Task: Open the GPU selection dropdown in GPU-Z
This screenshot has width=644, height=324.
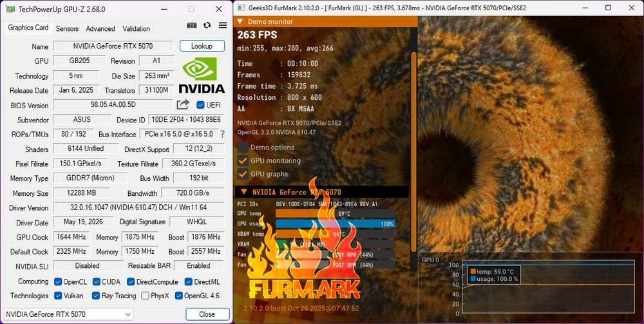Action: point(69,314)
